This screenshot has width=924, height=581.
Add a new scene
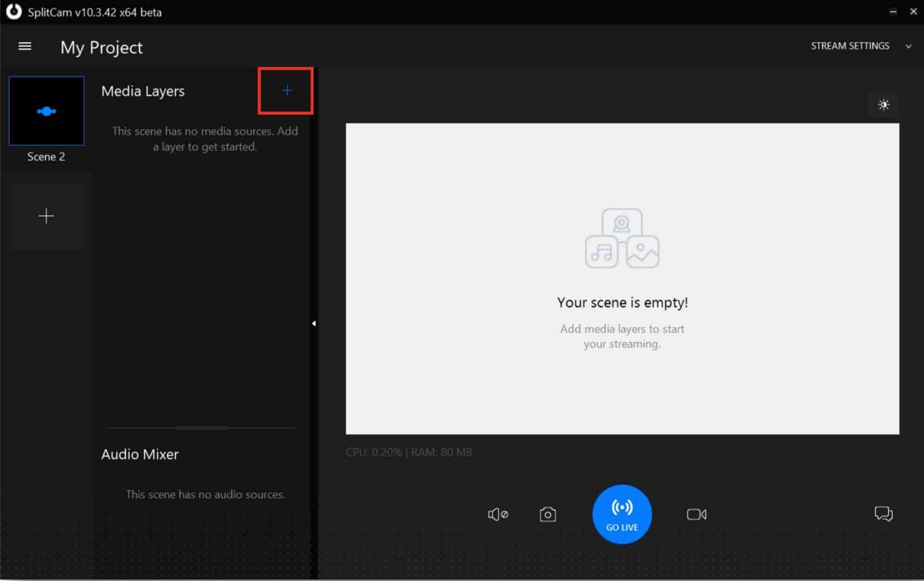pyautogui.click(x=46, y=216)
